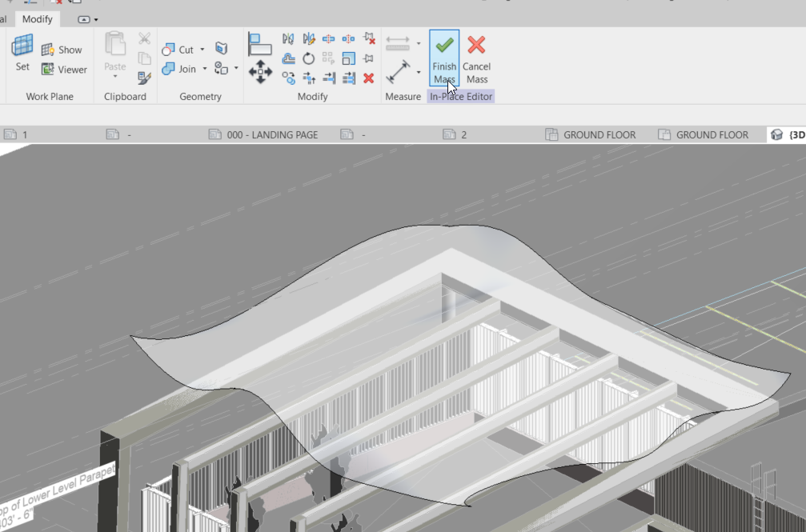
Task: Open the Modify ribbon tab
Action: coord(37,19)
